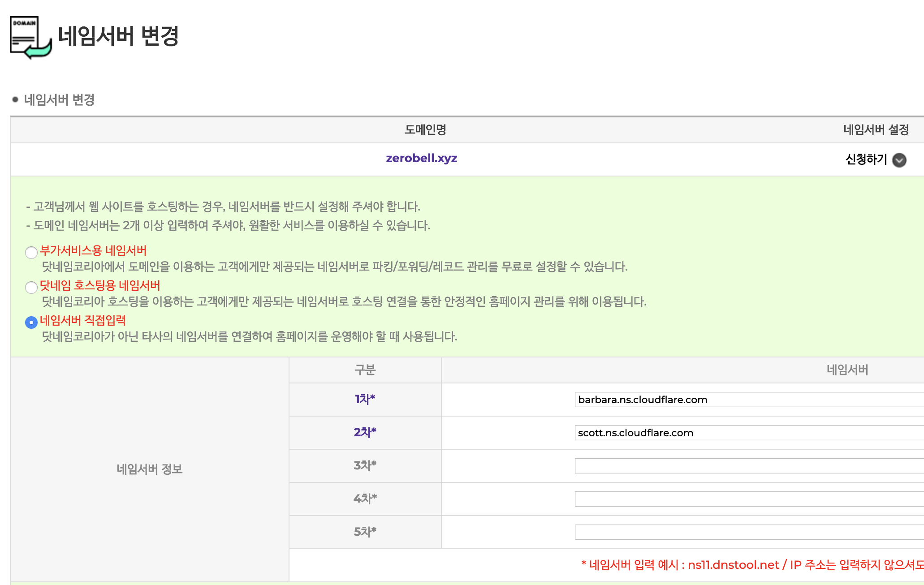Click the 신청하기 text label

(866, 159)
